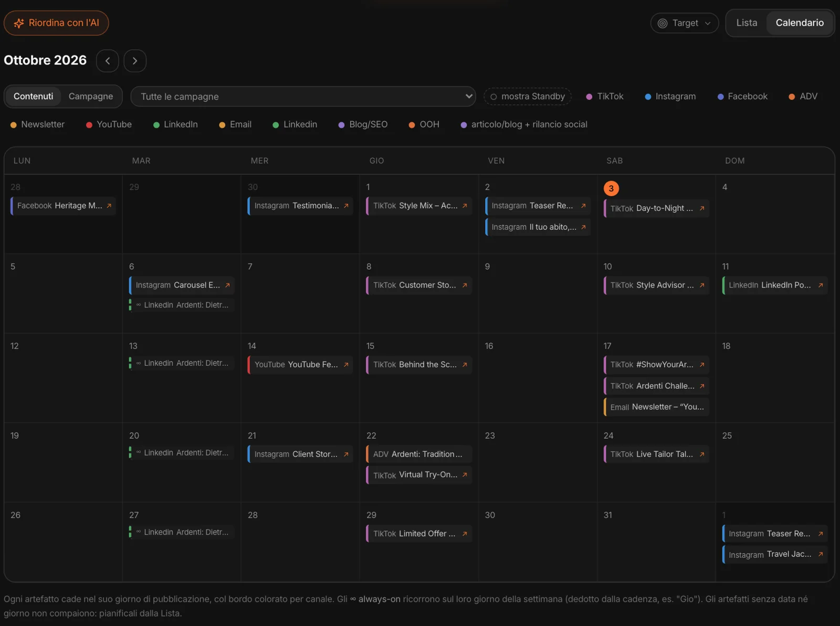Open the arrow link on TikTok Virtual Try-On item
The height and width of the screenshot is (626, 840).
coord(465,475)
